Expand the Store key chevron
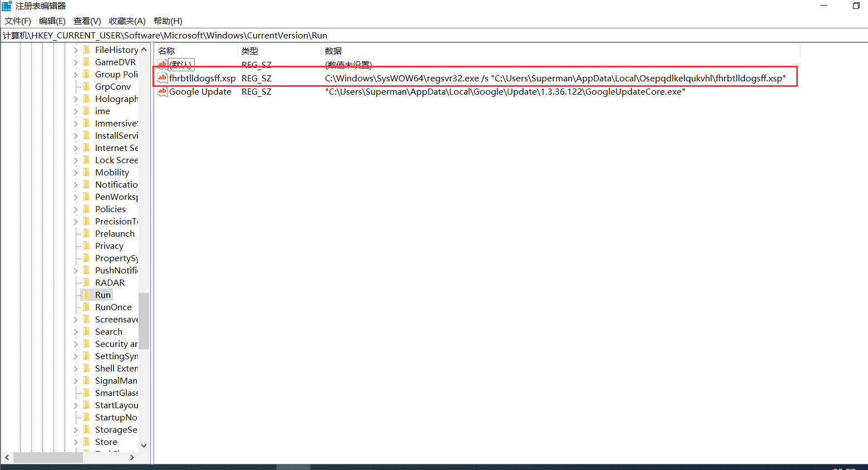Image resolution: width=868 pixels, height=470 pixels. coord(76,442)
